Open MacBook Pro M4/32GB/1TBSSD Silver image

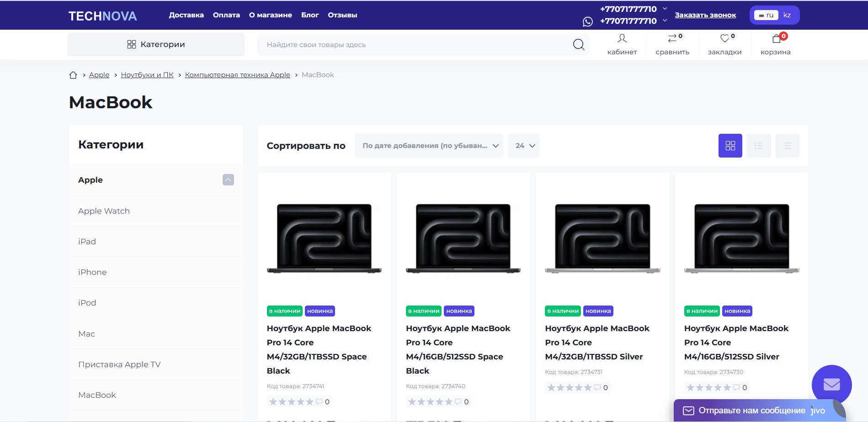pos(602,238)
